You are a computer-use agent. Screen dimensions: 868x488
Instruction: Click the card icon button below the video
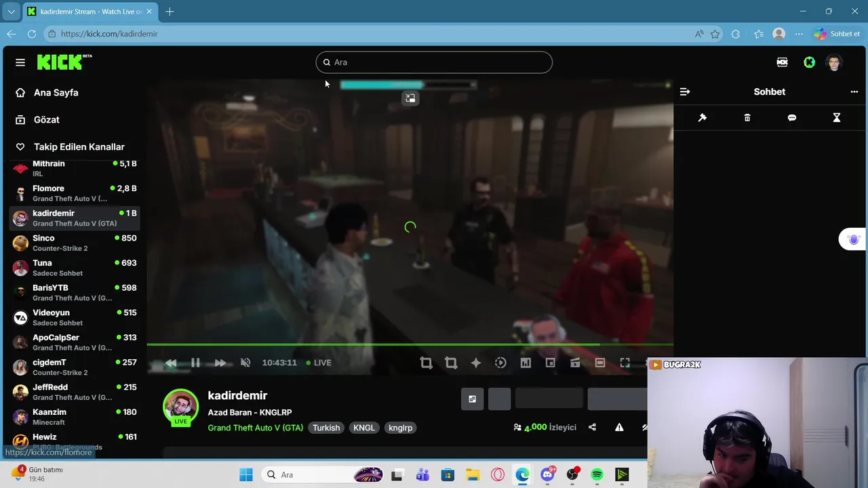(x=473, y=399)
